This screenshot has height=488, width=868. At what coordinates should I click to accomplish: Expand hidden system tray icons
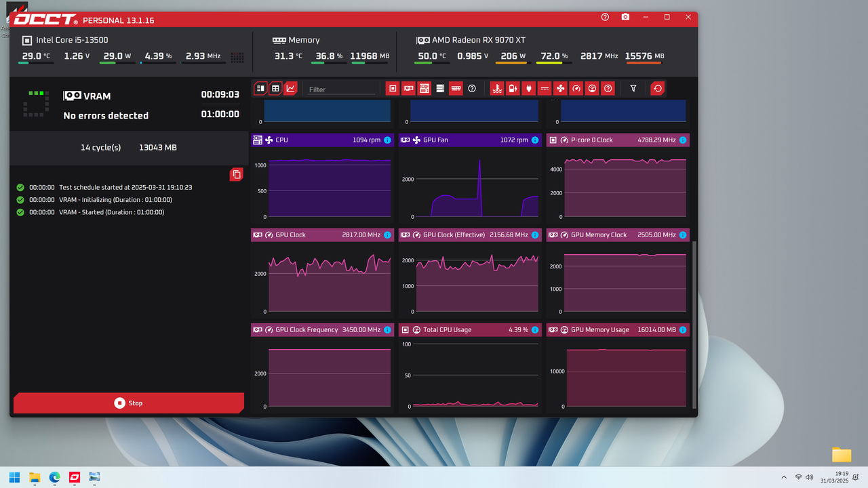(784, 477)
